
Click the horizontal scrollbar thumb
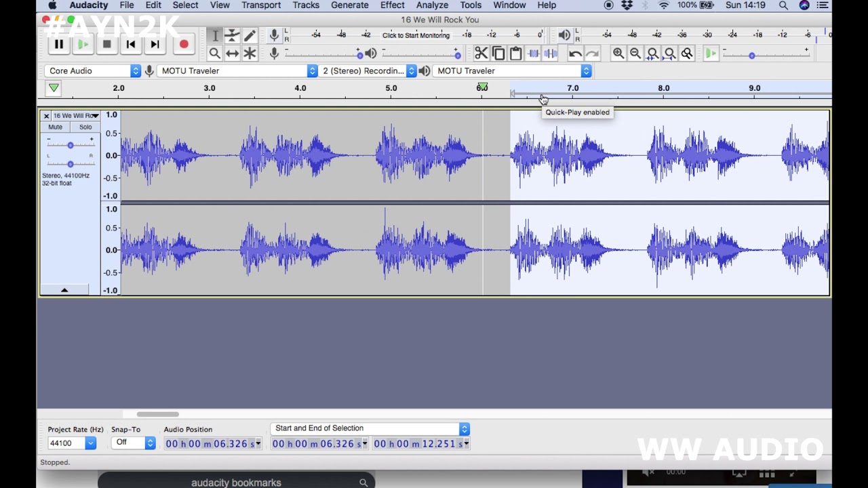click(x=158, y=414)
